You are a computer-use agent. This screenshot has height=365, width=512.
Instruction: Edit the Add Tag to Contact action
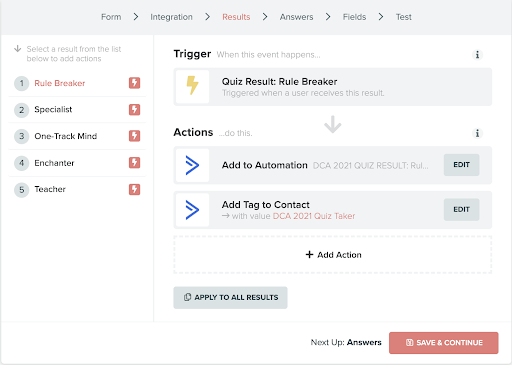point(461,209)
